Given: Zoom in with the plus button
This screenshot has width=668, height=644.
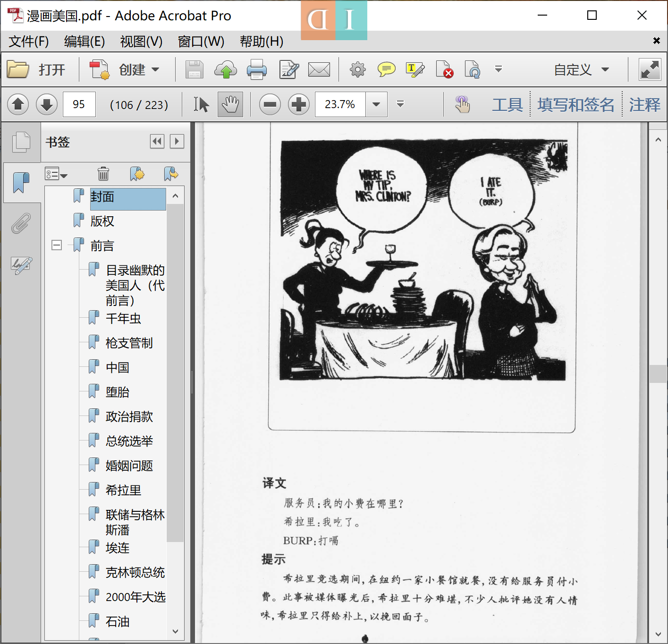Looking at the screenshot, I should click(298, 104).
